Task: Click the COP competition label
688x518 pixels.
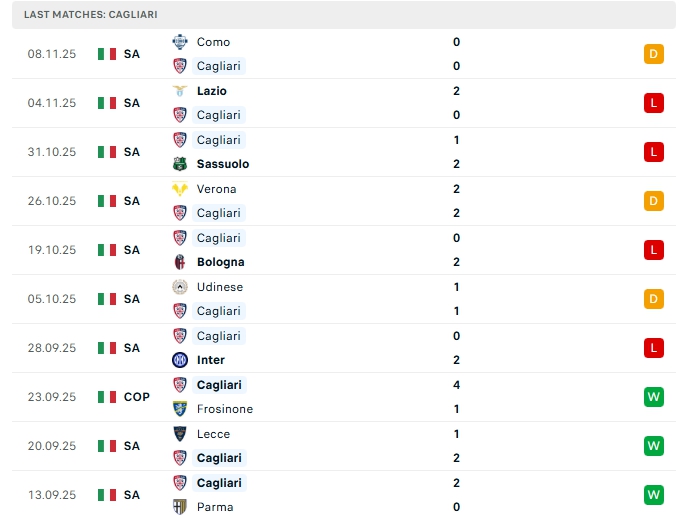Action: coord(137,397)
